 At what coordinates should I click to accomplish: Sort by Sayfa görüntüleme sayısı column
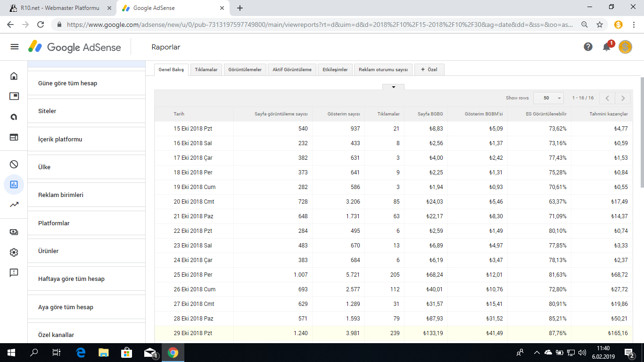(281, 114)
